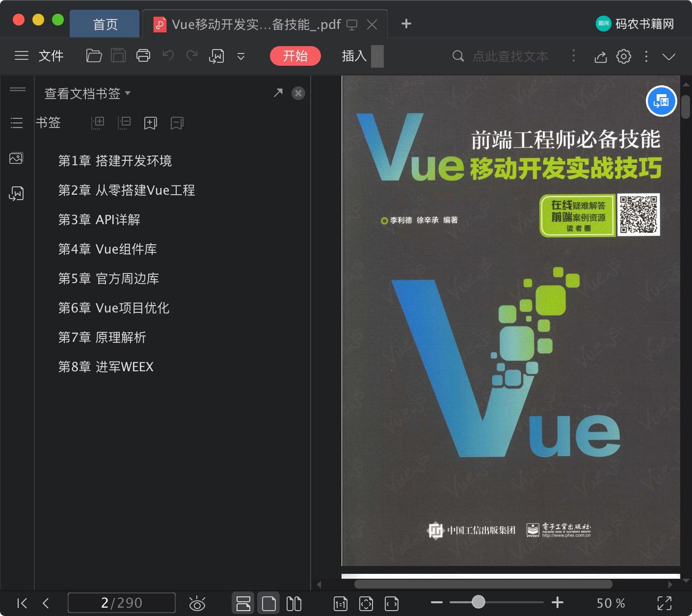Image resolution: width=692 pixels, height=616 pixels.
Task: Enter fullscreen mode icon
Action: pos(665,603)
